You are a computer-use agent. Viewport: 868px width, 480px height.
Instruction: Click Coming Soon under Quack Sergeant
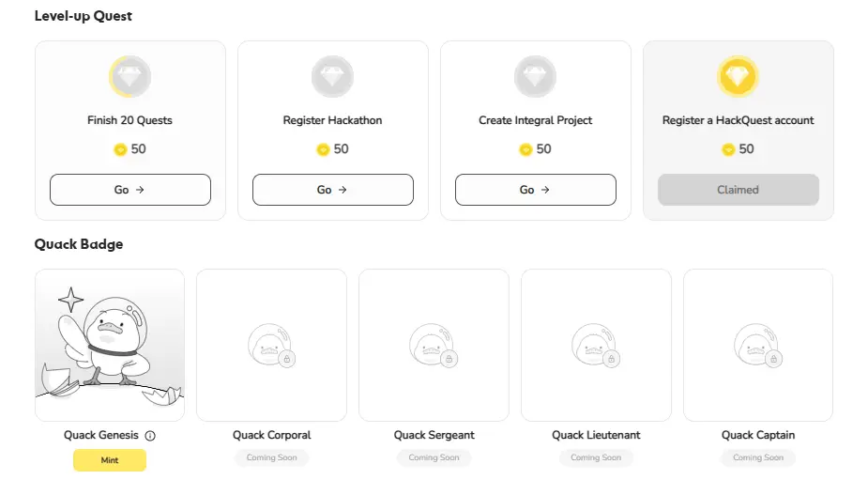point(434,457)
